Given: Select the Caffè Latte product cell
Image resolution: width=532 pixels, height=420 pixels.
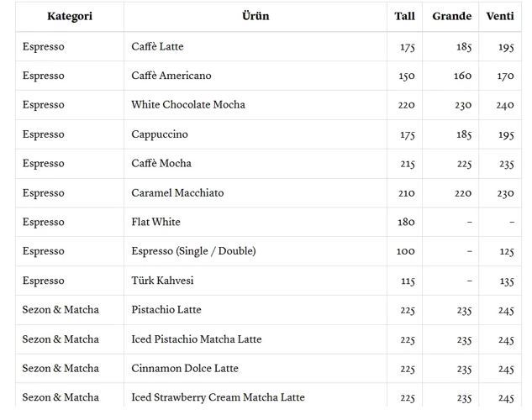Looking at the screenshot, I should tap(157, 46).
